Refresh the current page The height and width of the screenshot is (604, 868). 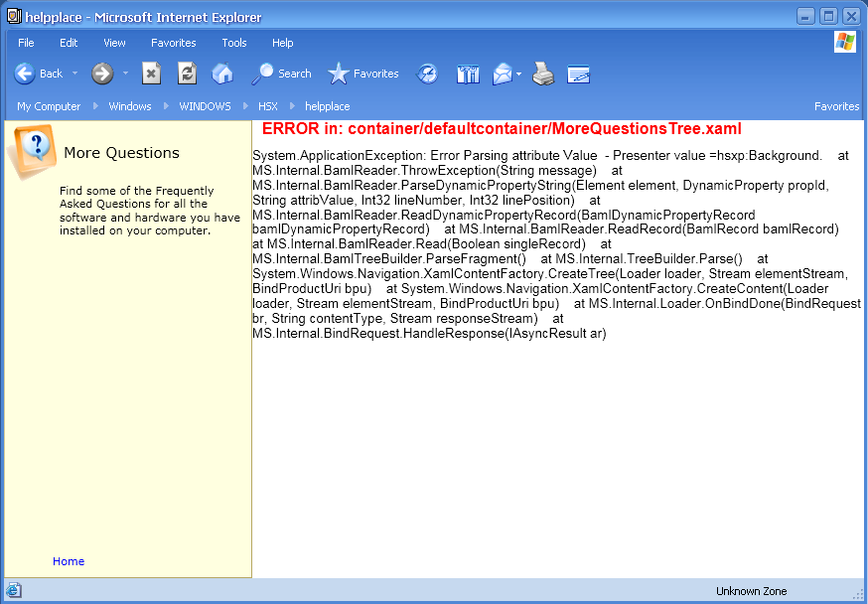click(x=187, y=74)
